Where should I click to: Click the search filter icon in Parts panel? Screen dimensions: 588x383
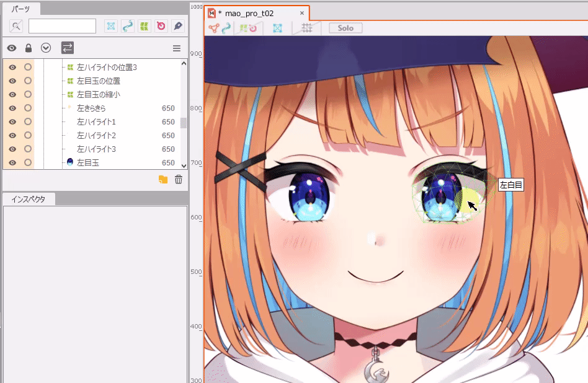click(x=16, y=26)
